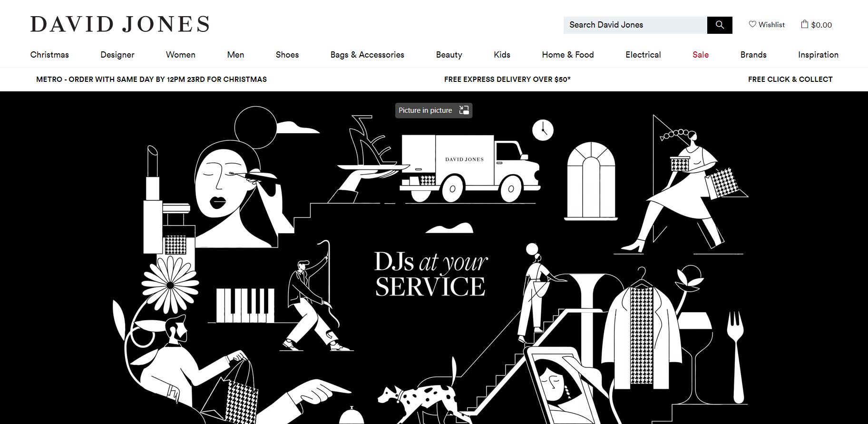Open the Beauty category
Image resolution: width=868 pixels, height=424 pixels.
[449, 55]
